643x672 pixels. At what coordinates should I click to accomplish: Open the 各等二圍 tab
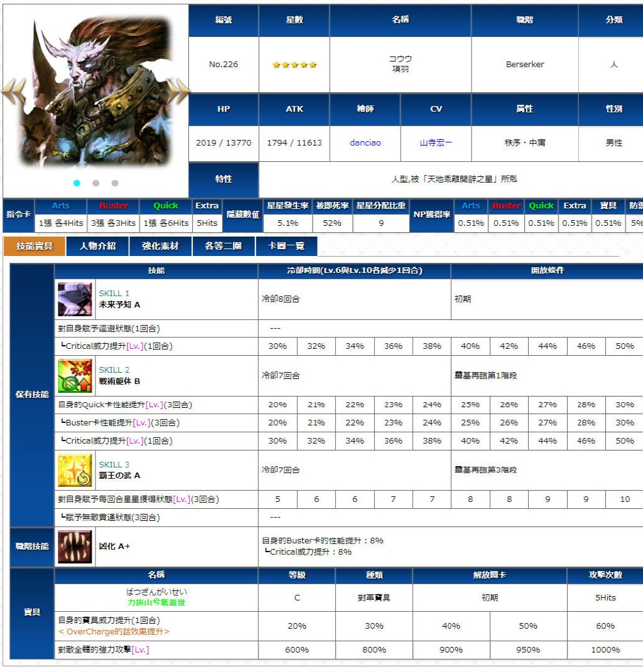[223, 246]
